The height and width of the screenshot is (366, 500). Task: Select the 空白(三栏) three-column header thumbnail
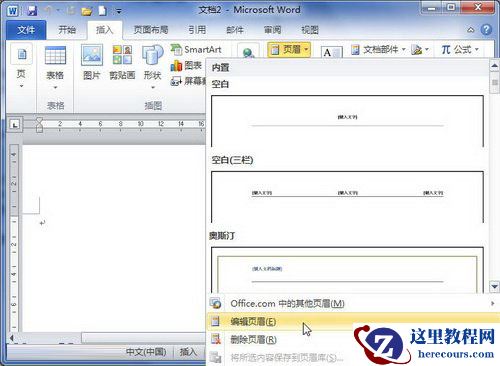[347, 197]
